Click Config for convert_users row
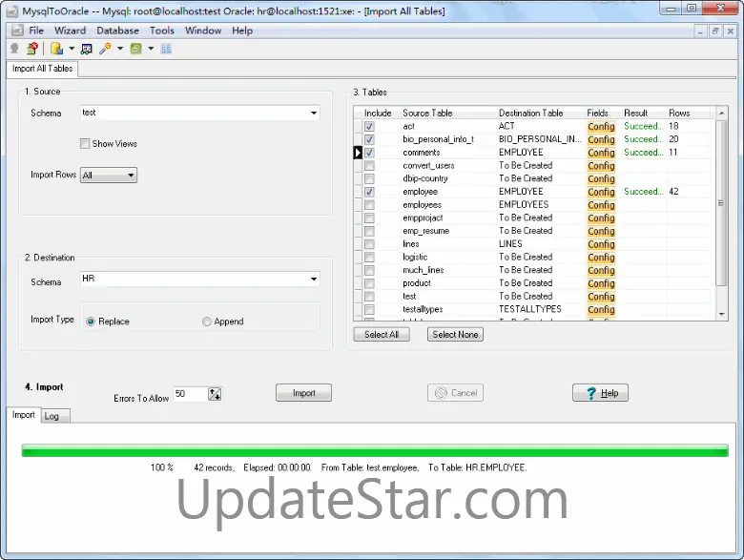Screen dimensions: 744x560 pyautogui.click(x=601, y=166)
